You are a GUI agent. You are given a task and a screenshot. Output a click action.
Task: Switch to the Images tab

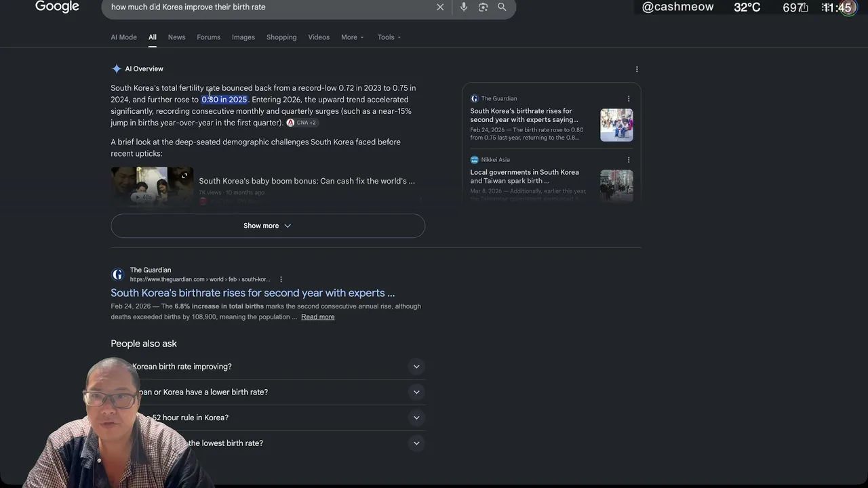pos(243,37)
